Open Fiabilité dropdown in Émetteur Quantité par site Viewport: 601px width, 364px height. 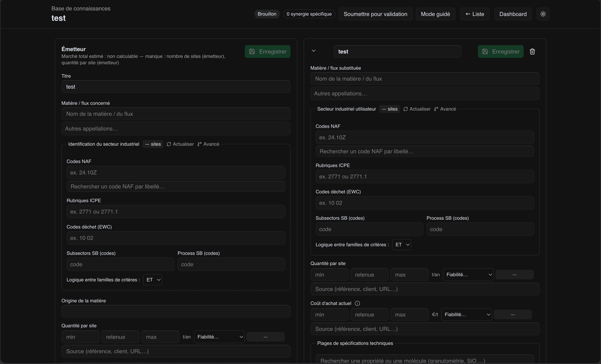point(219,337)
